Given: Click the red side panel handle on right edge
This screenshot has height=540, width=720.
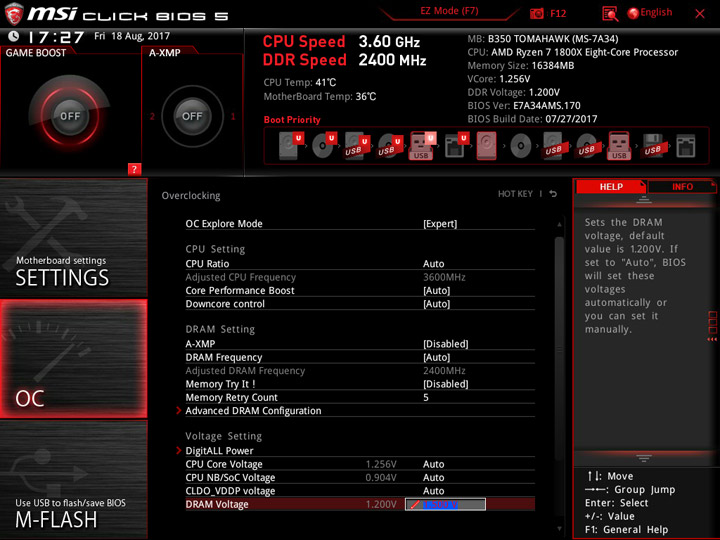Looking at the screenshot, I should (712, 326).
